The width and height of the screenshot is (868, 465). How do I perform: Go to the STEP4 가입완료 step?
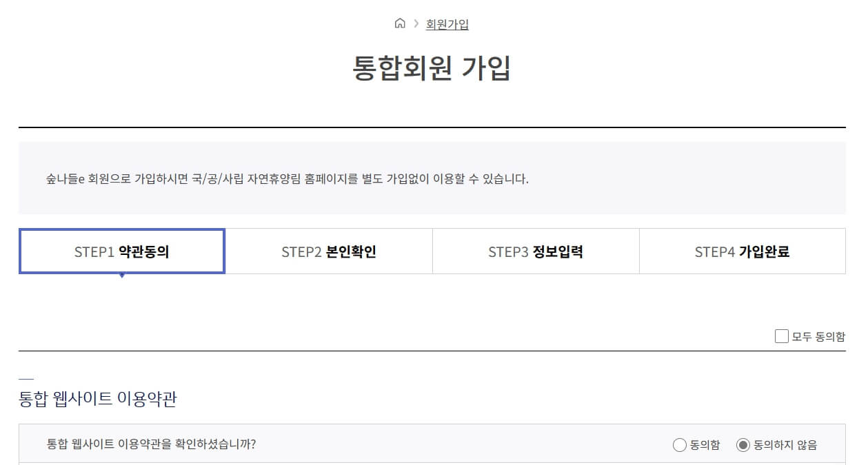point(743,251)
